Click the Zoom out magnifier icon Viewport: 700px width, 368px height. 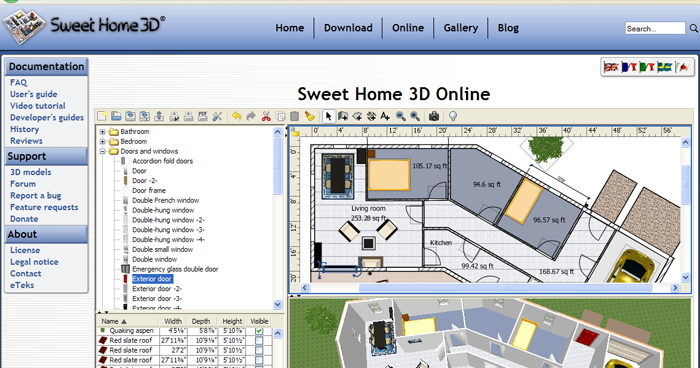[400, 117]
